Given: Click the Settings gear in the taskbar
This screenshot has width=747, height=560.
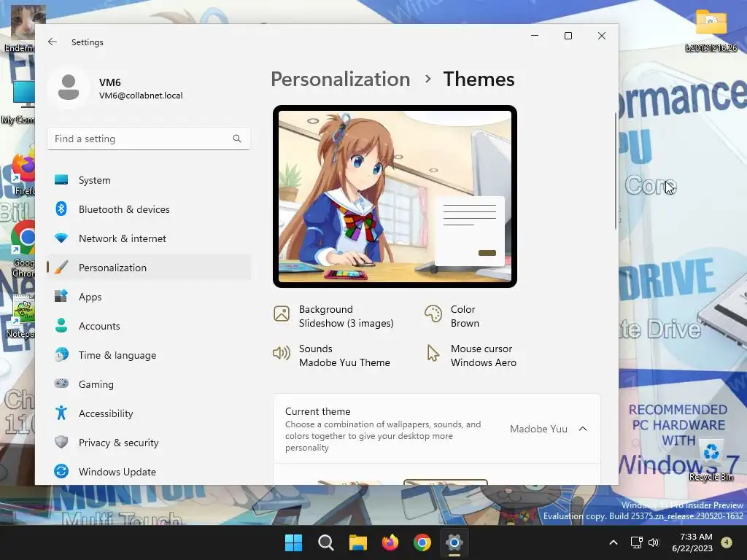Looking at the screenshot, I should coord(454,542).
